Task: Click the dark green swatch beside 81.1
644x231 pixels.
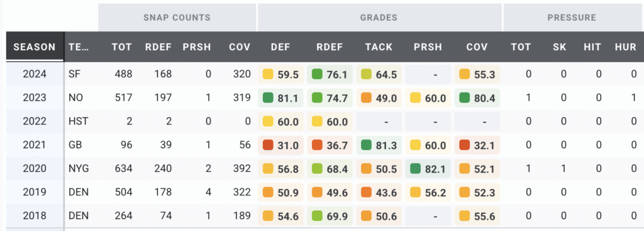Action: (268, 98)
